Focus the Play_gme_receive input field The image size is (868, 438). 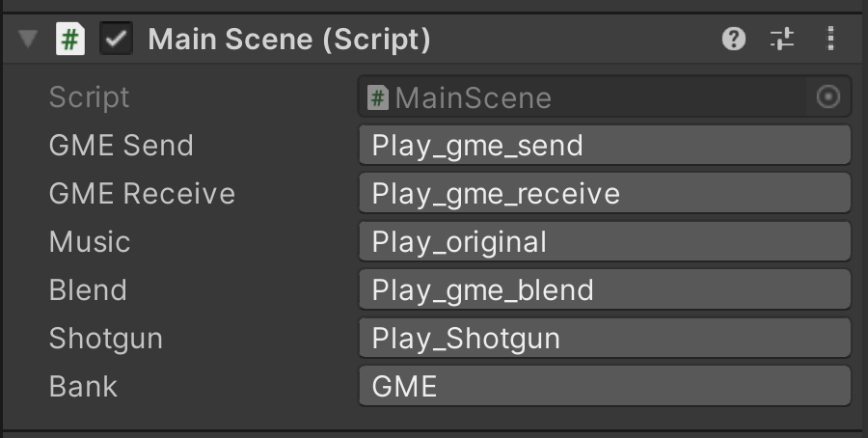(x=604, y=194)
